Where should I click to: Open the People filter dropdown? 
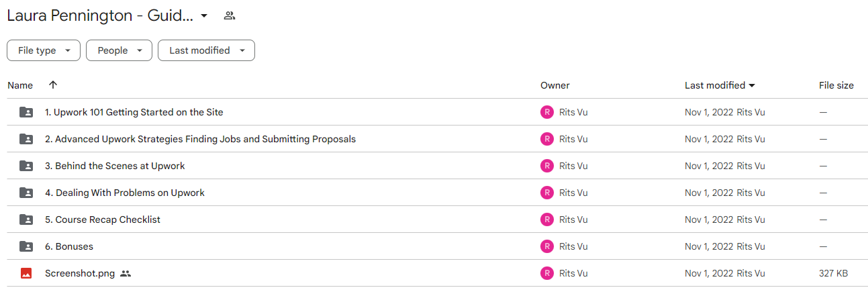[x=119, y=50]
